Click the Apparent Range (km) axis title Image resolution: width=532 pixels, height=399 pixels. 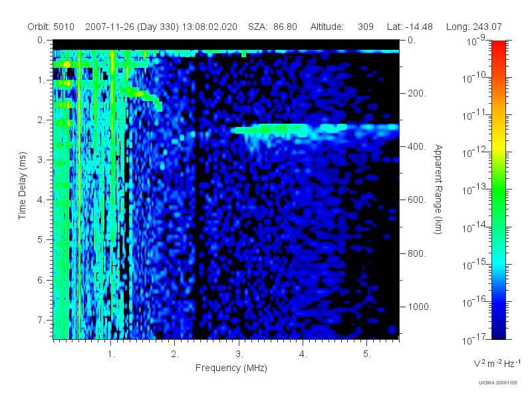click(x=438, y=189)
